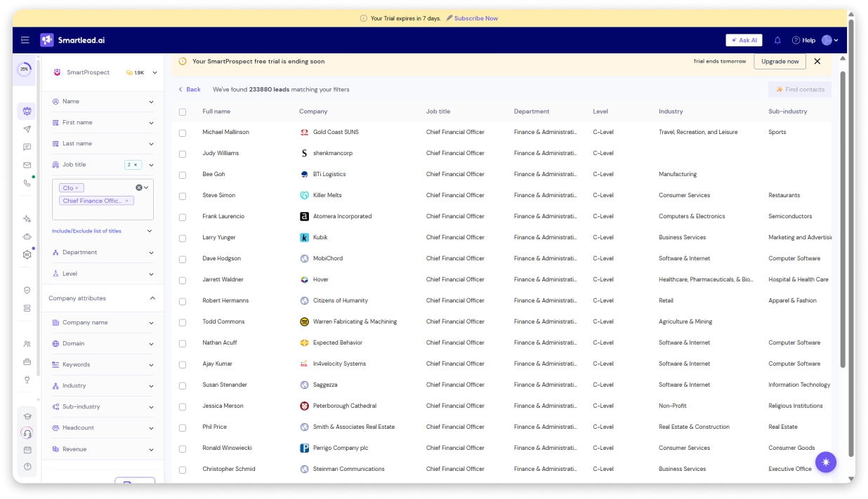Open the mail envelope sidebar icon
This screenshot has height=499, width=868.
pyautogui.click(x=27, y=166)
